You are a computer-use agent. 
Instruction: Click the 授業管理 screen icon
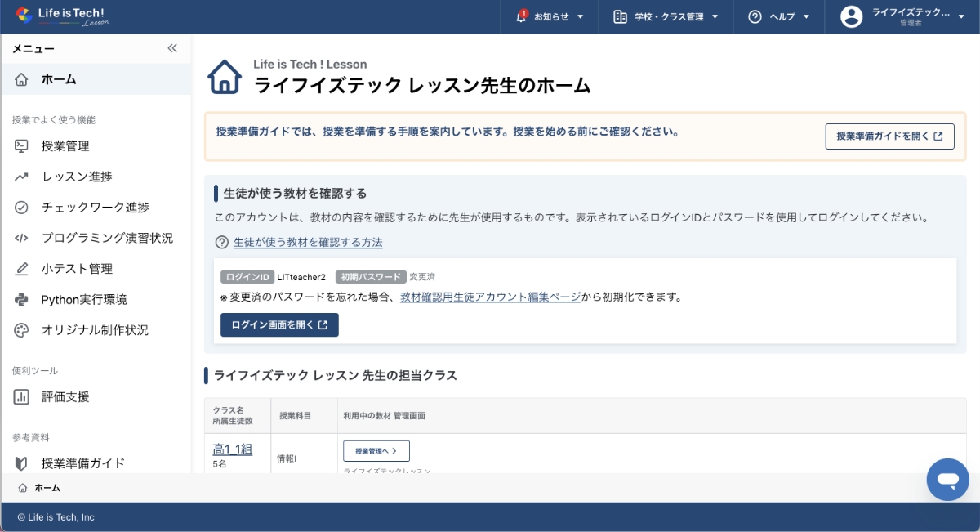coord(22,146)
